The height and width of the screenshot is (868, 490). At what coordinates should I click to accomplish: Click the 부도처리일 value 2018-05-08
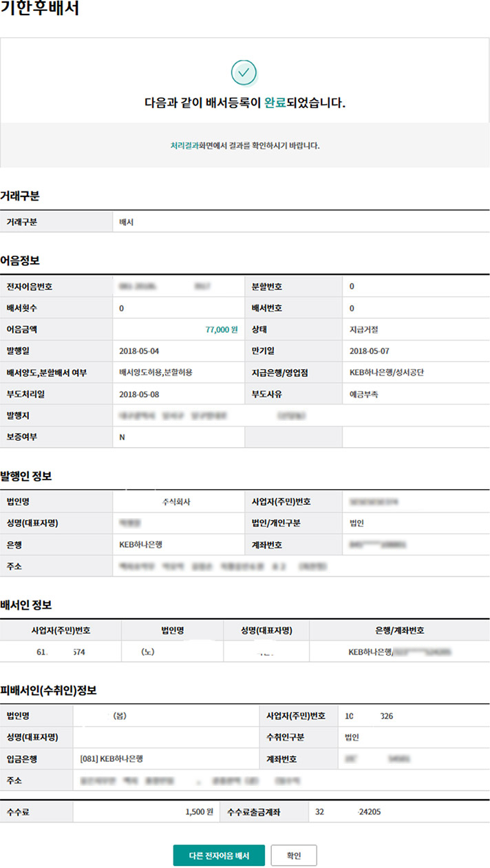(139, 395)
